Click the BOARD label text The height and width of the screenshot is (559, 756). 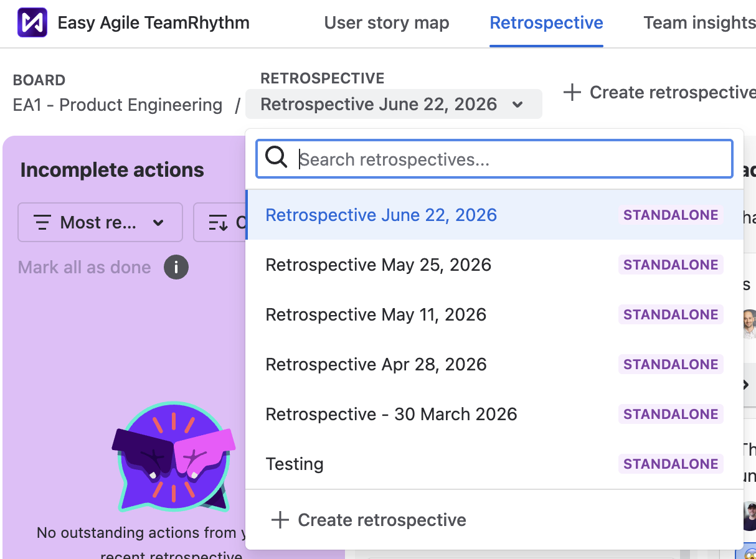click(x=39, y=80)
